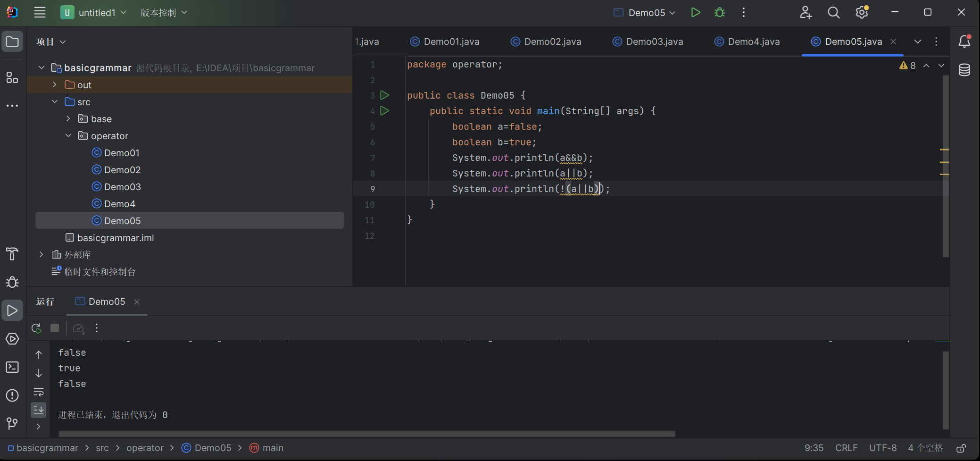Select basicgrammar.iml file
980x461 pixels.
tap(116, 238)
